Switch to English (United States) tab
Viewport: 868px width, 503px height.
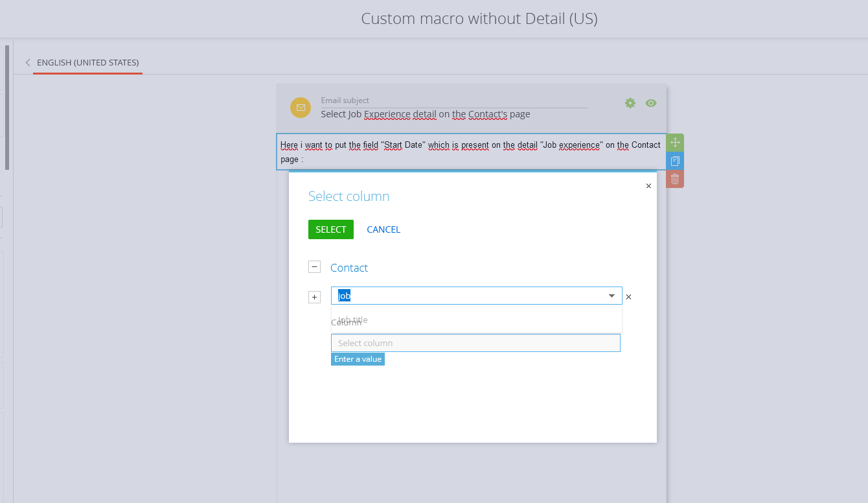click(88, 63)
